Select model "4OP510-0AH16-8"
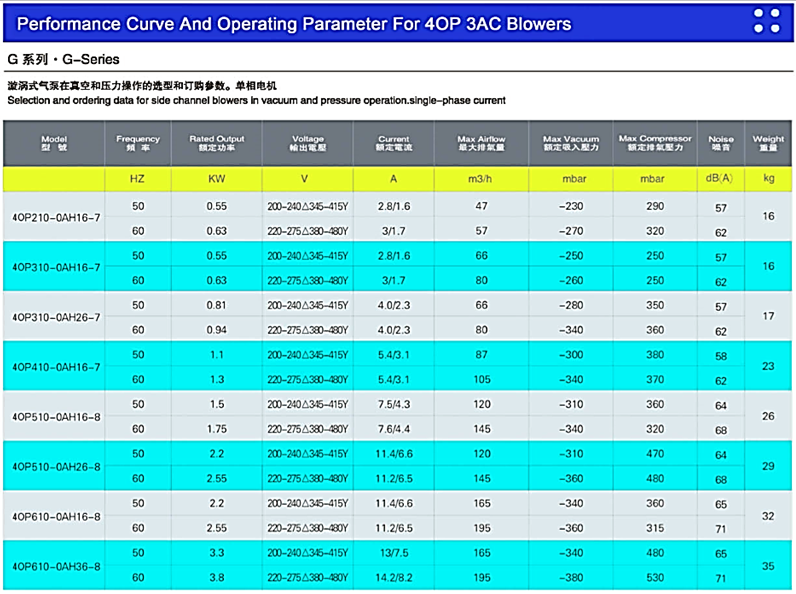This screenshot has width=796, height=594. coord(56,417)
